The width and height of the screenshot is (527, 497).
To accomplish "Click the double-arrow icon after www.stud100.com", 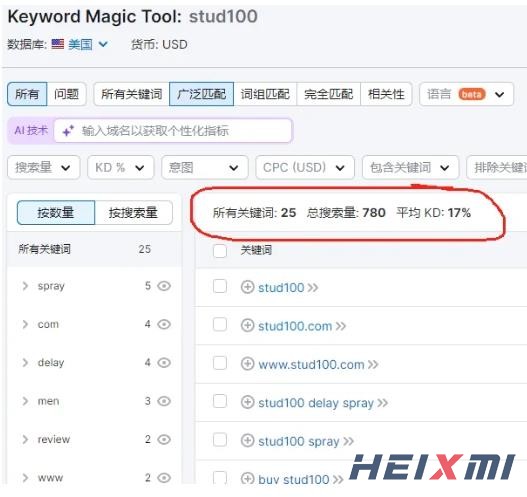I will (x=373, y=364).
